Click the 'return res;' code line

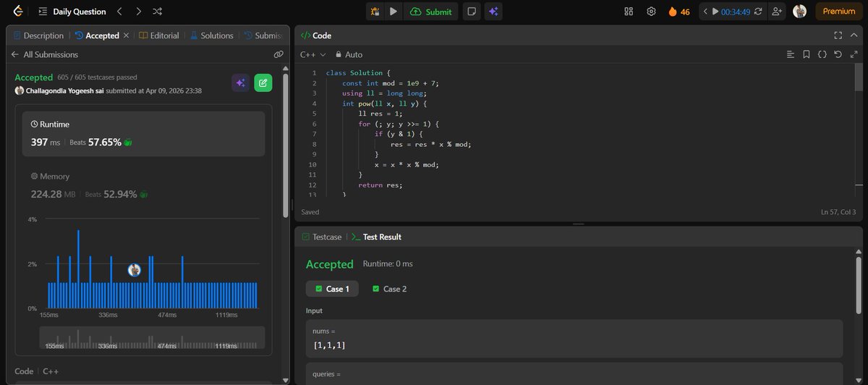(x=380, y=185)
